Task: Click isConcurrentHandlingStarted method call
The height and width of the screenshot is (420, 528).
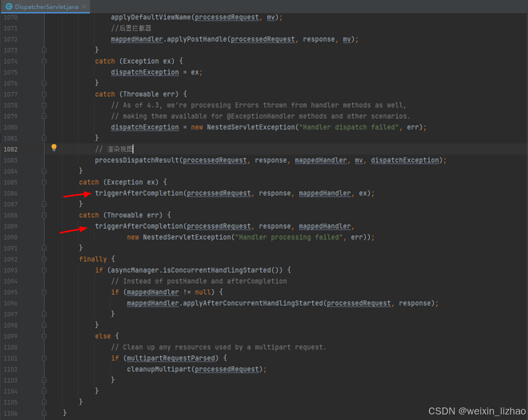Action: pyautogui.click(x=217, y=270)
